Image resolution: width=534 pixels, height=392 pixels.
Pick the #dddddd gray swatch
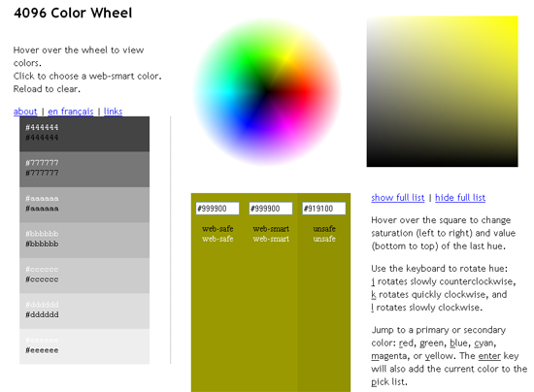point(84,311)
